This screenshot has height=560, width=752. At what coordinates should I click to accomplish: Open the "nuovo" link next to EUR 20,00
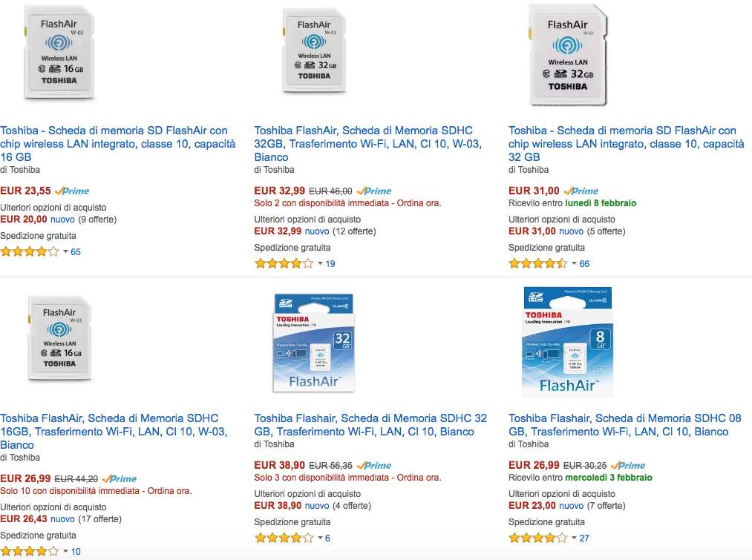62,219
